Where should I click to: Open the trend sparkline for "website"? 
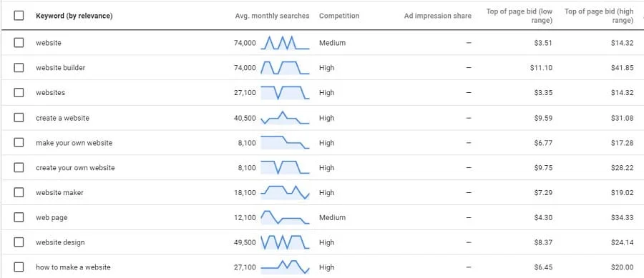pos(285,43)
